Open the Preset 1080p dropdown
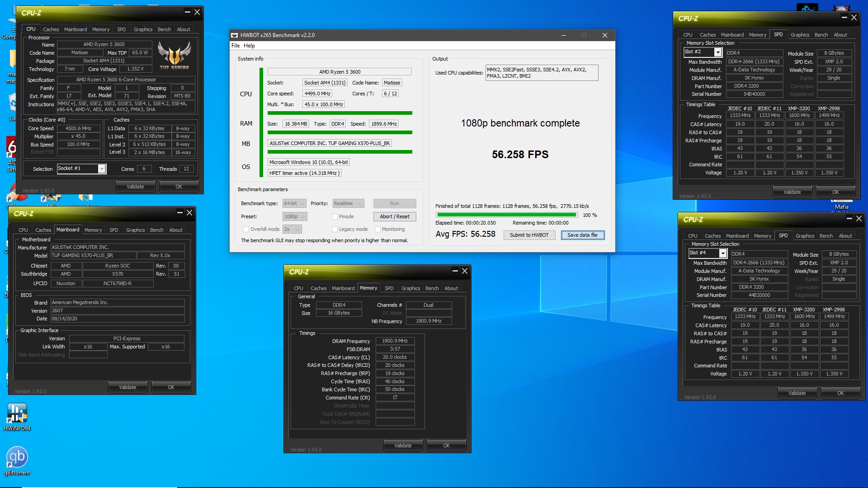868x488 pixels. point(295,216)
